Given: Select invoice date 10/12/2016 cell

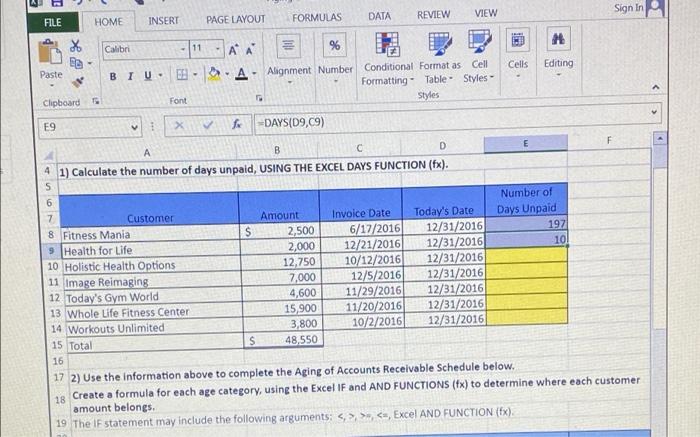Looking at the screenshot, I should pos(362,260).
